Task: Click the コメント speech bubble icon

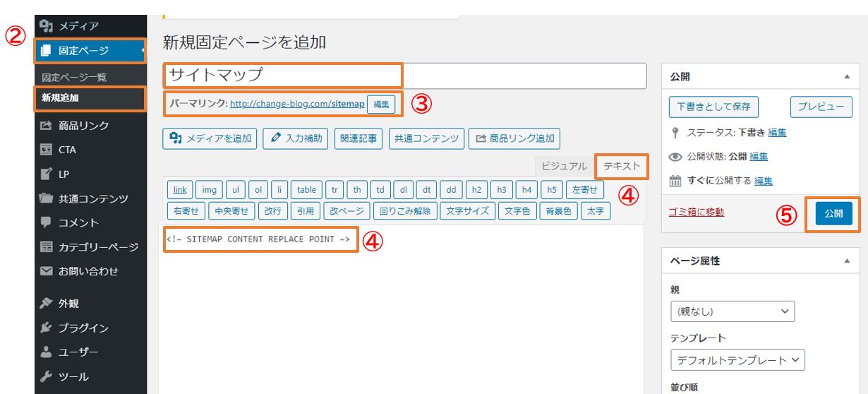Action: (47, 222)
